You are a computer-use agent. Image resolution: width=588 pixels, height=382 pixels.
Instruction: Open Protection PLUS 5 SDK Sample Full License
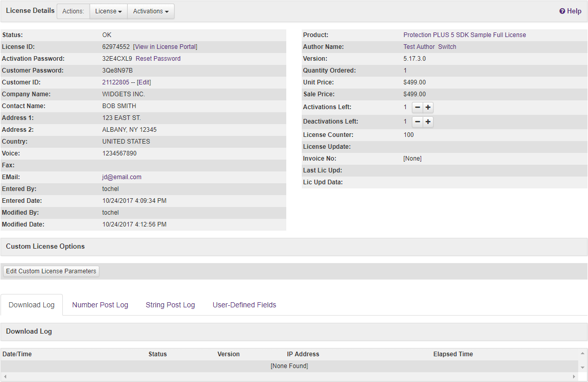pos(465,34)
